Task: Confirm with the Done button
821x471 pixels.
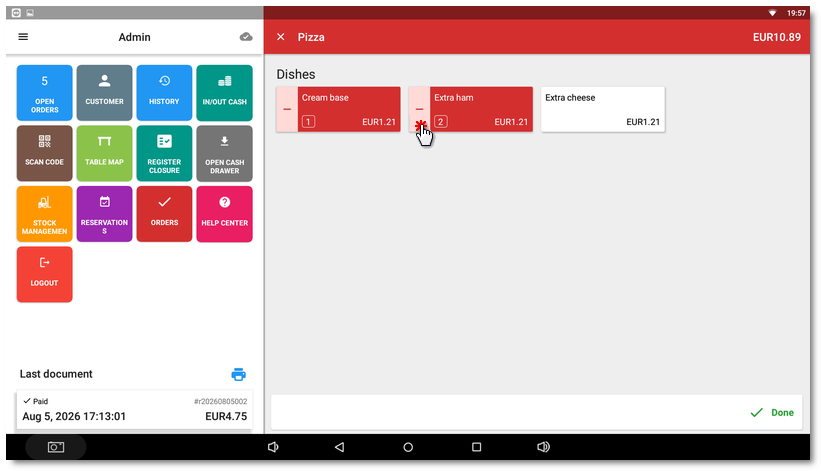Action: pyautogui.click(x=772, y=412)
